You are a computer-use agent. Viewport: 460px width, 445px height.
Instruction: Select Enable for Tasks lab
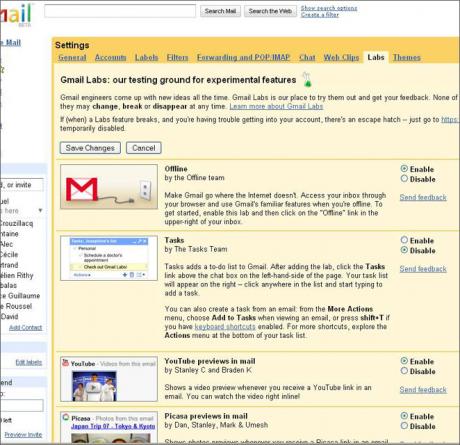tap(404, 240)
